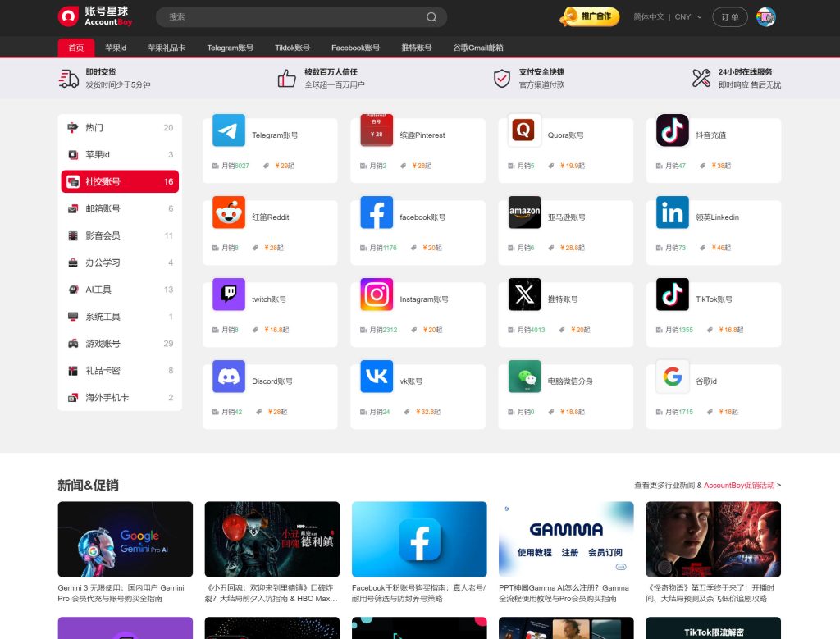The width and height of the screenshot is (840, 639).
Task: Open the AccountBoy促销活动 link
Action: pos(739,486)
